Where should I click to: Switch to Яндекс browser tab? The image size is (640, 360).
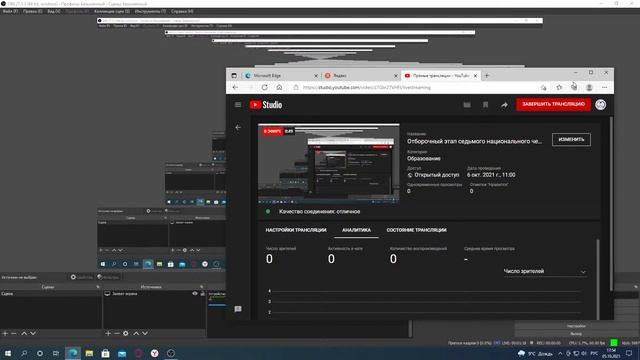[360, 76]
